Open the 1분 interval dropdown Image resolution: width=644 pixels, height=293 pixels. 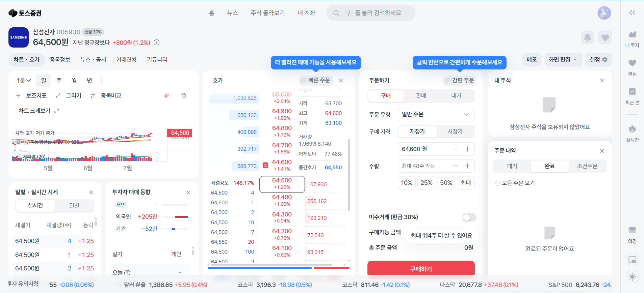point(24,81)
